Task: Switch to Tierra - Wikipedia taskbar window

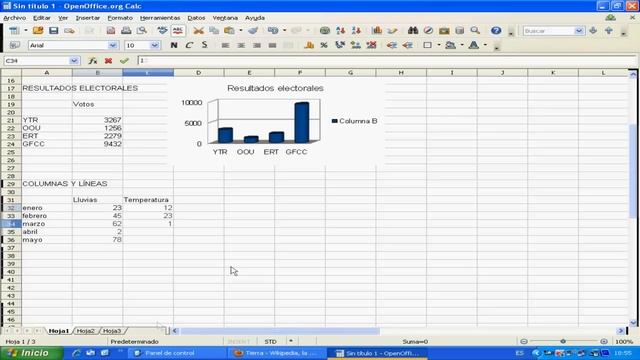Action: point(278,353)
